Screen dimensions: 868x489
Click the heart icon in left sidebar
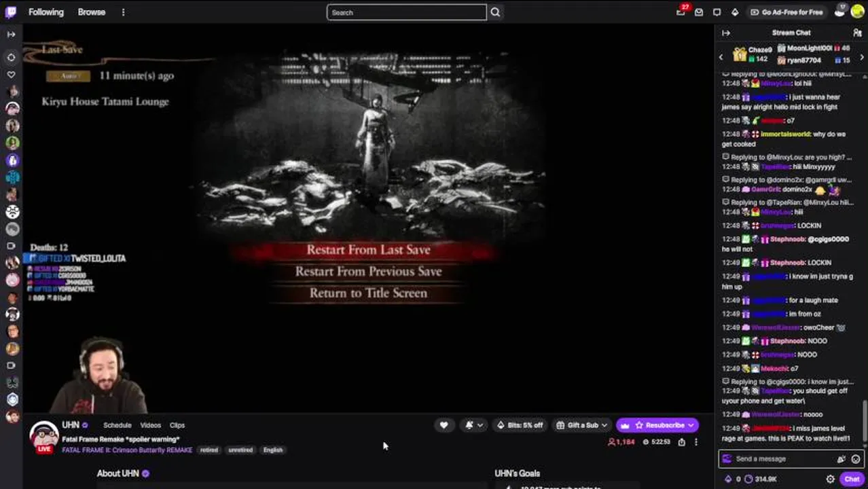tap(12, 74)
